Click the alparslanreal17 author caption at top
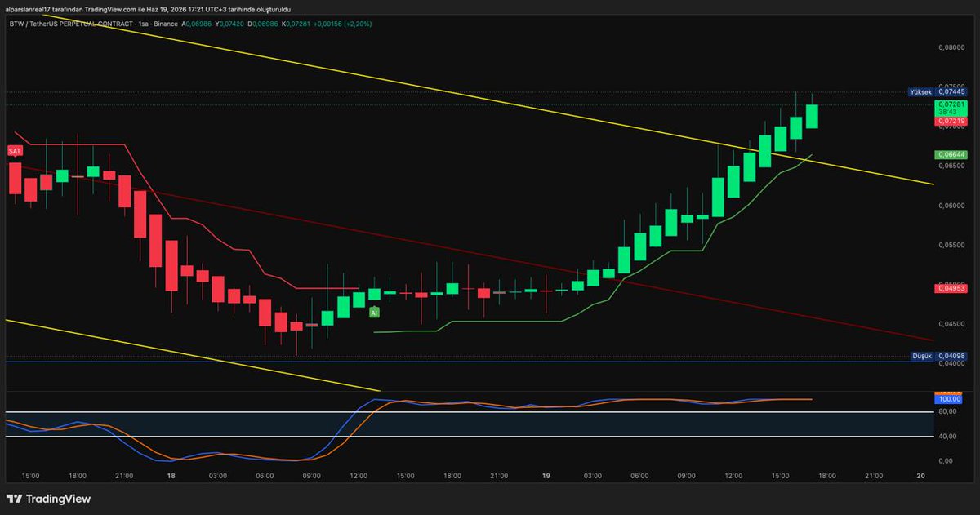980x515 pixels. tap(27, 8)
